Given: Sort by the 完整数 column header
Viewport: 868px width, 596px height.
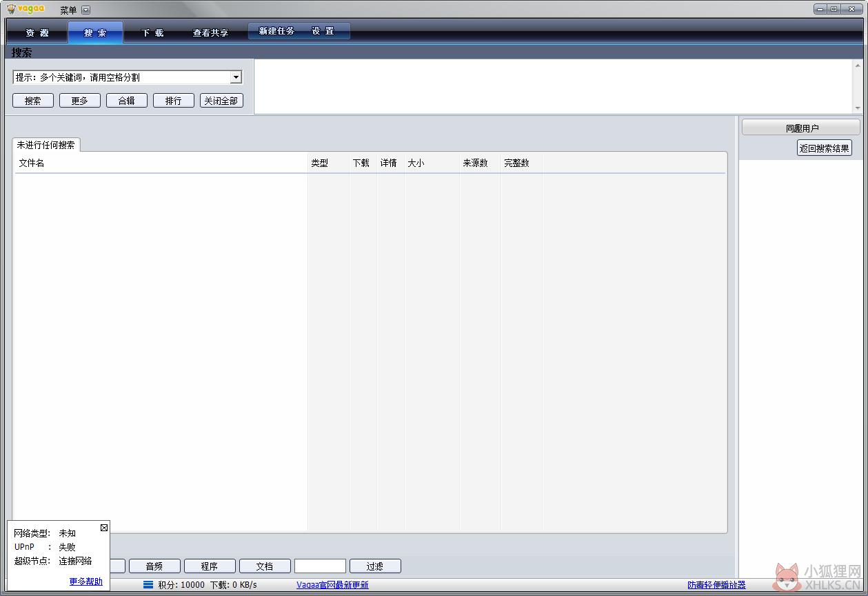Looking at the screenshot, I should pyautogui.click(x=521, y=163).
